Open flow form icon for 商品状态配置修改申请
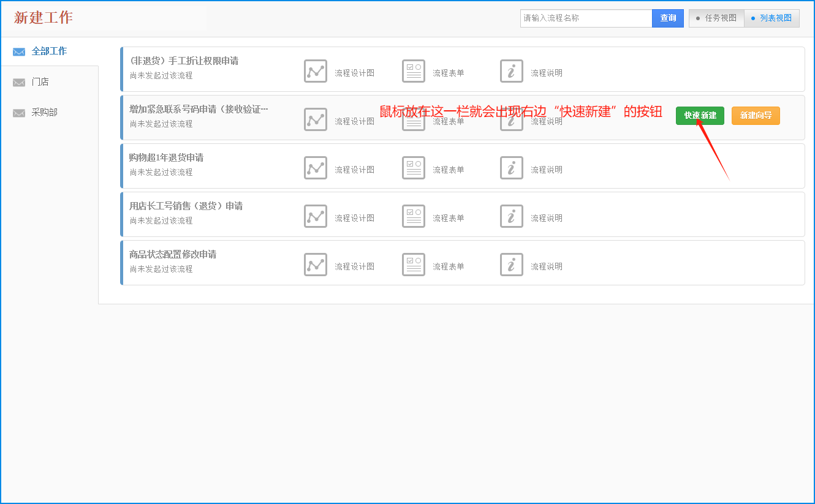This screenshot has height=504, width=815. tap(414, 265)
